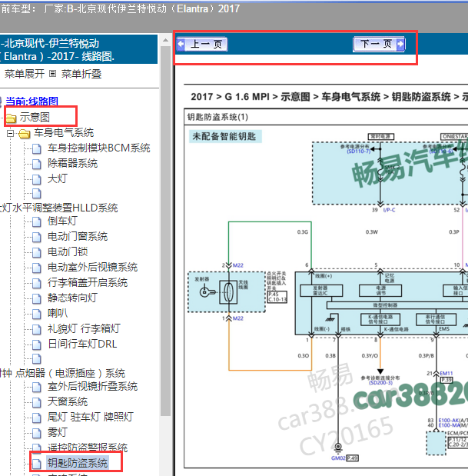Click the sidebar vertical scrollbar thumb

click(165, 231)
